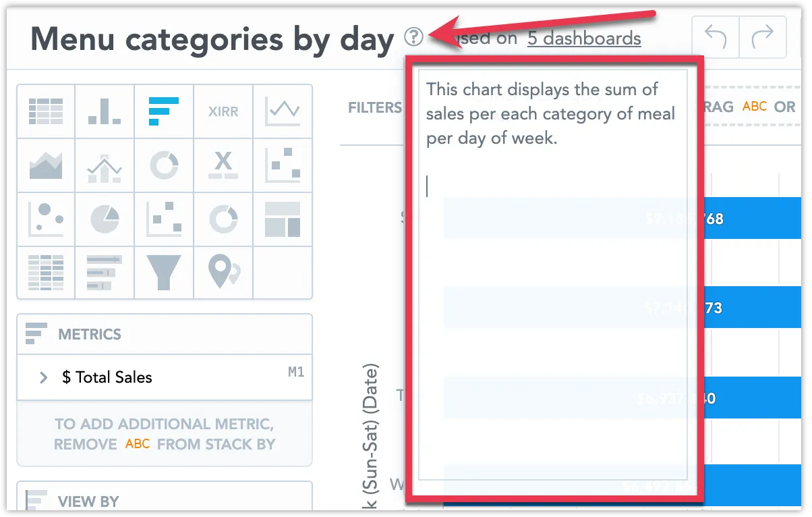
Task: Select the table chart type icon
Action: click(45, 111)
